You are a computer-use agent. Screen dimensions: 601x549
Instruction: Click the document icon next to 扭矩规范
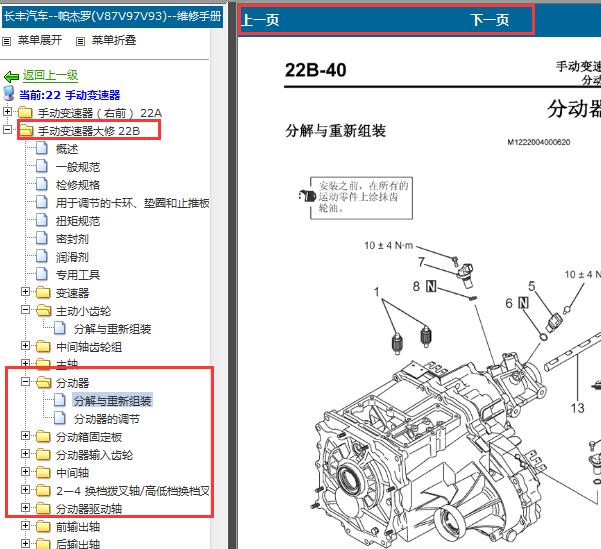(42, 220)
